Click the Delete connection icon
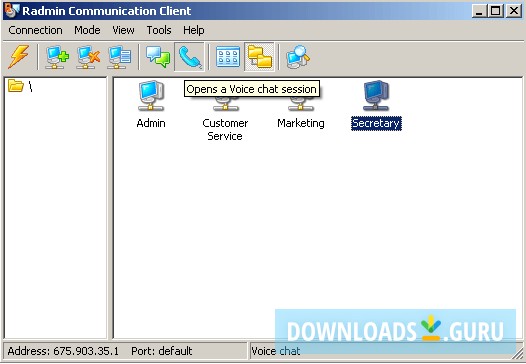 point(88,57)
